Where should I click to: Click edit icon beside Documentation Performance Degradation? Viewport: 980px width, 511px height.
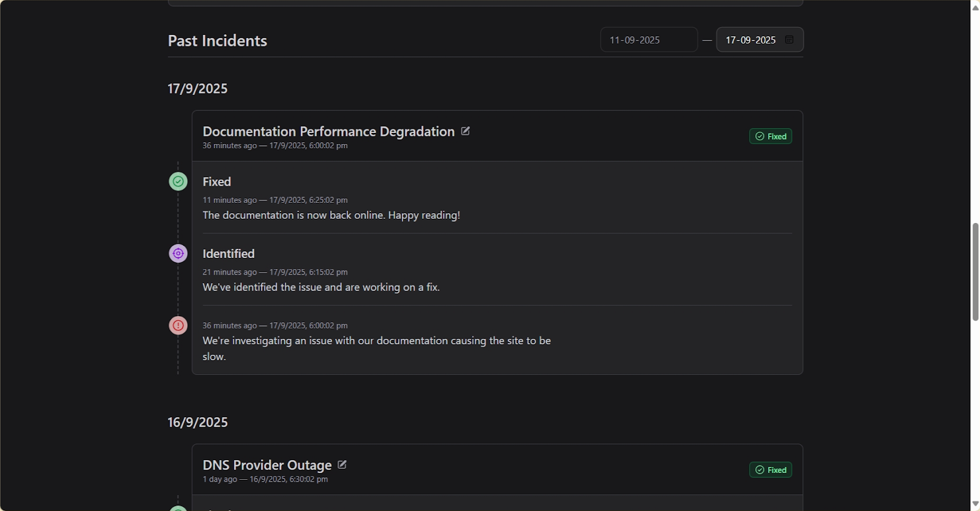tap(466, 131)
